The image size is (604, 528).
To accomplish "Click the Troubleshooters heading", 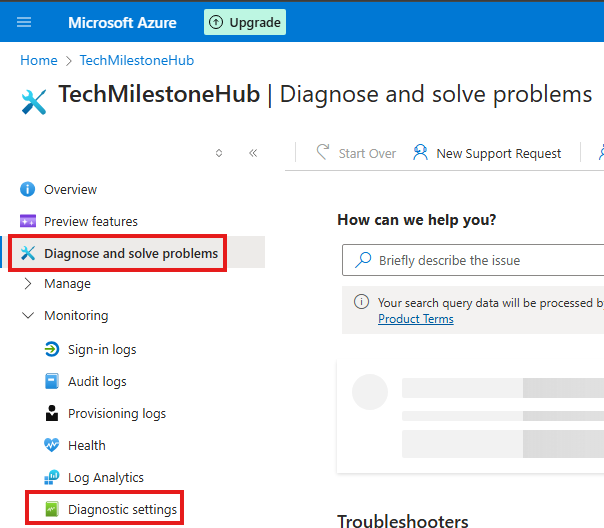I will 403,520.
